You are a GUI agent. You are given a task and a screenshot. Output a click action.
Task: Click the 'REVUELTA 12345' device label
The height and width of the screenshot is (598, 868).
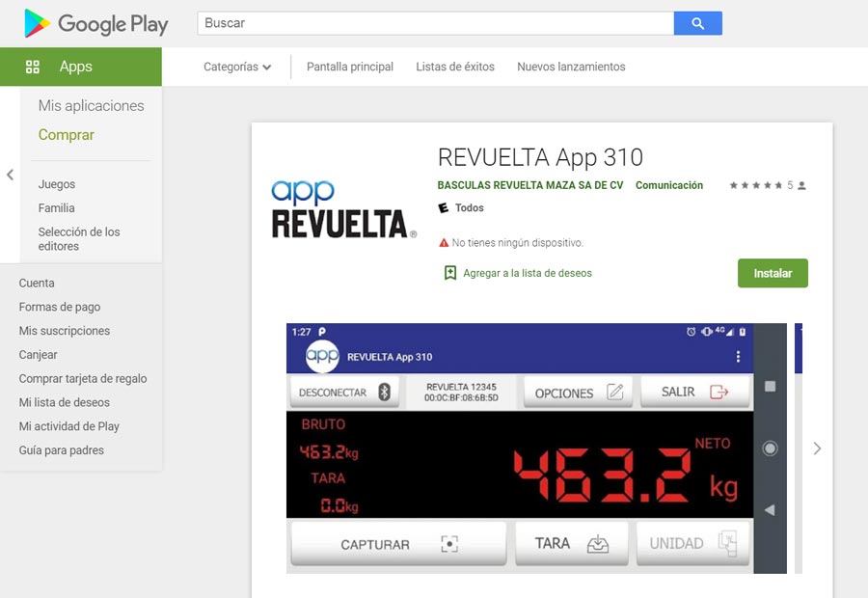click(461, 387)
